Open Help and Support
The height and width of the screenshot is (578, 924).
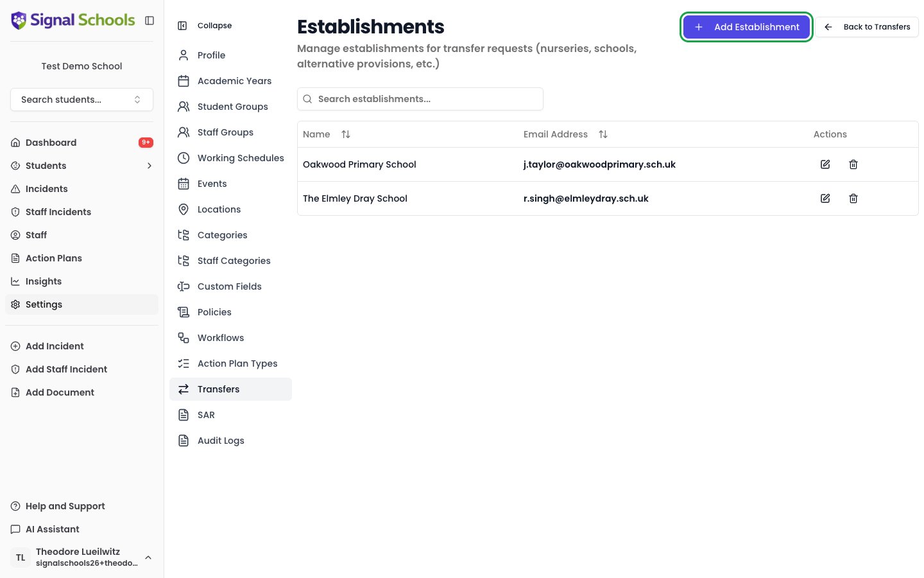(x=81, y=506)
